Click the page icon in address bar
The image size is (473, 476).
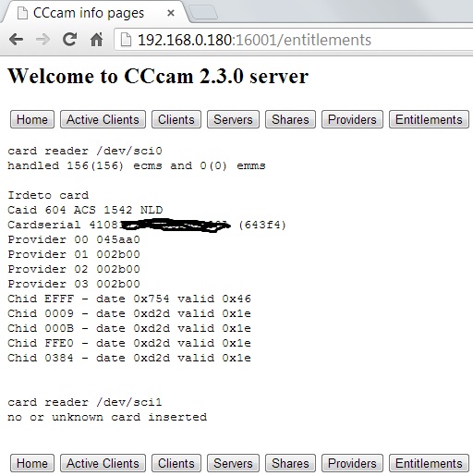tap(126, 40)
